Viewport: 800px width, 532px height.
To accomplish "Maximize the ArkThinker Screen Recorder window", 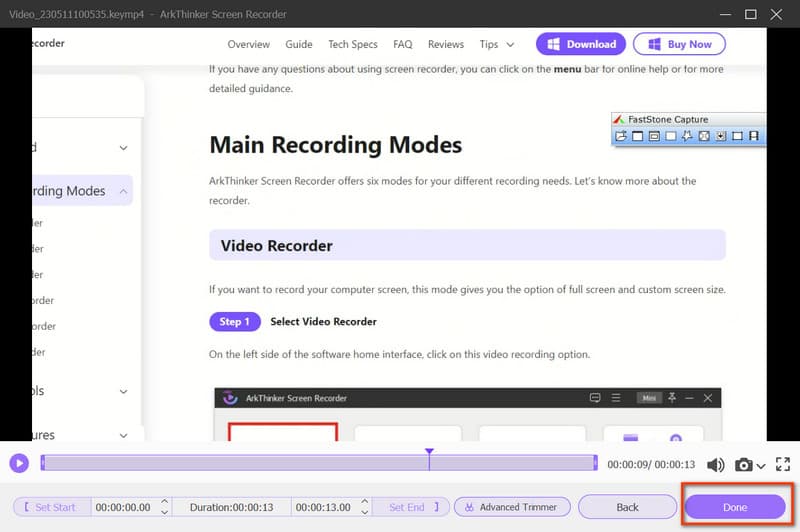I will tap(751, 14).
